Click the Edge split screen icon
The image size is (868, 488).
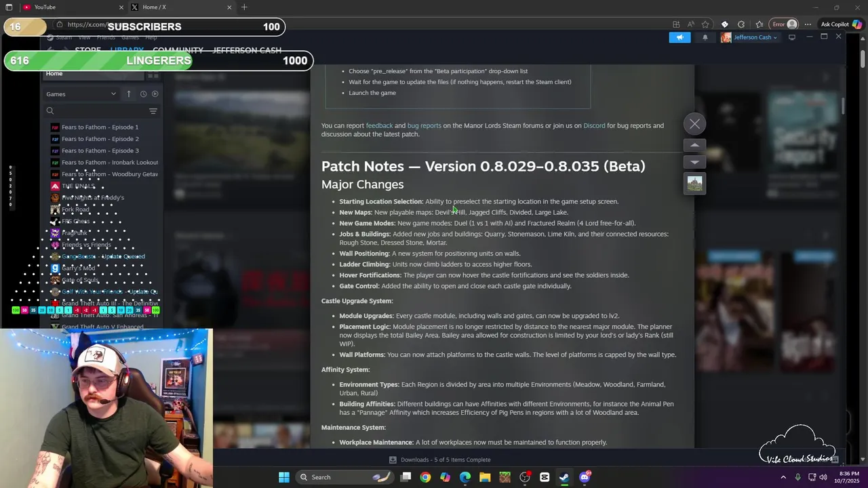(x=676, y=24)
